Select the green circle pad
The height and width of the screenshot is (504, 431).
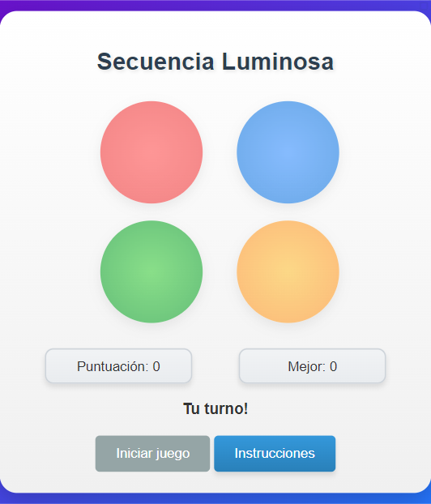(x=151, y=271)
